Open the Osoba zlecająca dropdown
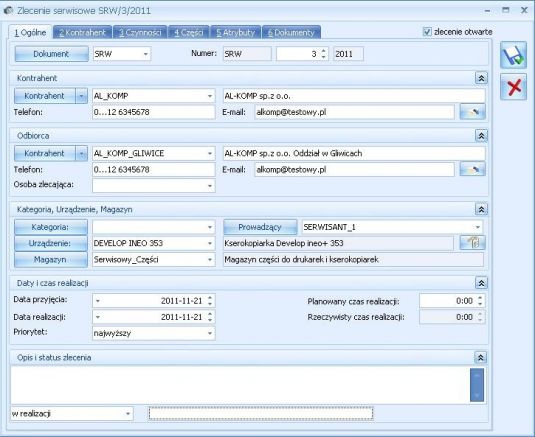 [210, 186]
